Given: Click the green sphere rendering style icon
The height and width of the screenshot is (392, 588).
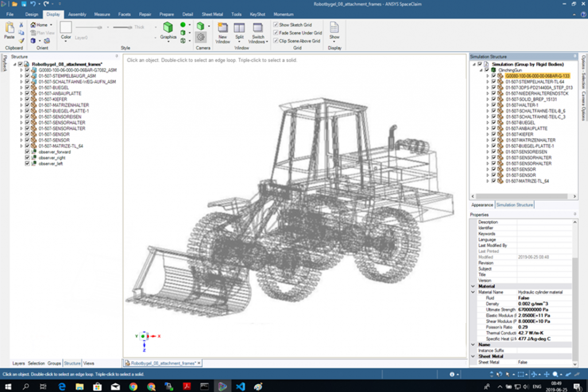Looking at the screenshot, I should click(183, 25).
